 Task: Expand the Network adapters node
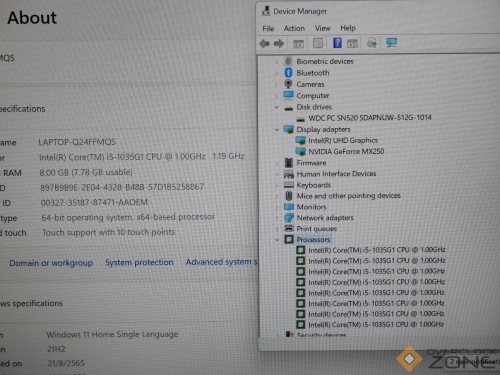pos(277,218)
